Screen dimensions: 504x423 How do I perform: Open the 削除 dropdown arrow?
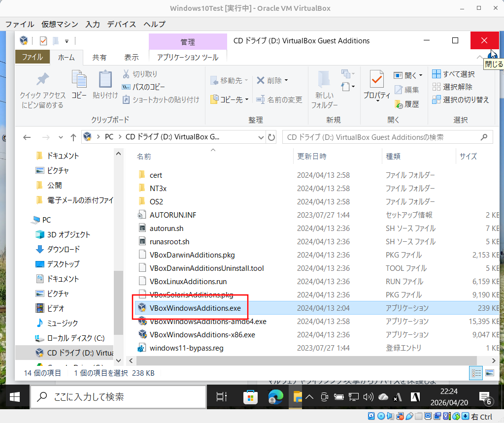[x=286, y=80]
